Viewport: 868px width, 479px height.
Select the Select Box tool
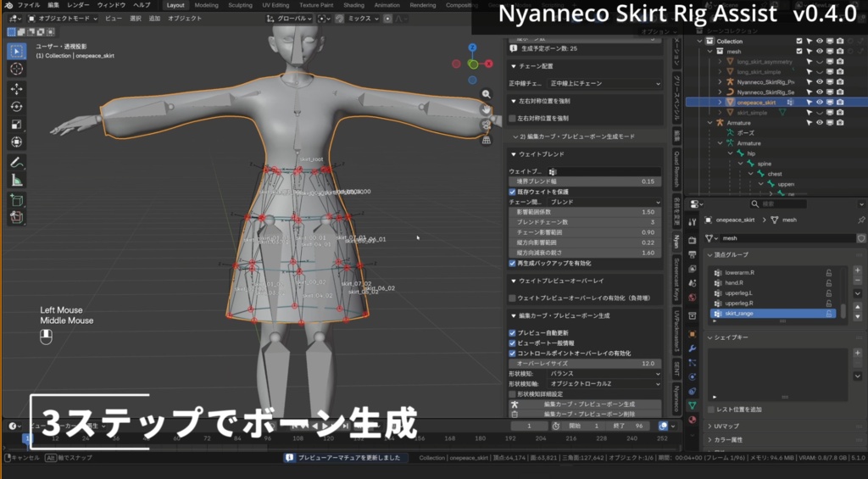(16, 51)
